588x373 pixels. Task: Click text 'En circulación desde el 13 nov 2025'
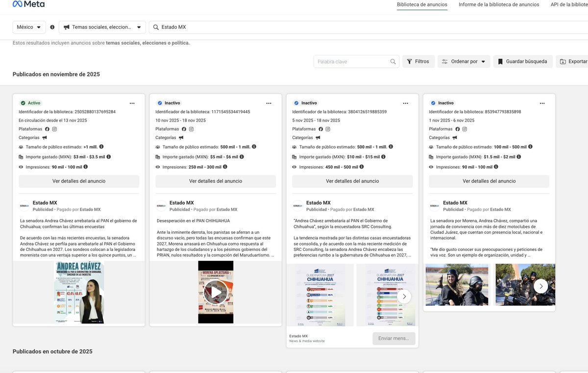pos(53,121)
